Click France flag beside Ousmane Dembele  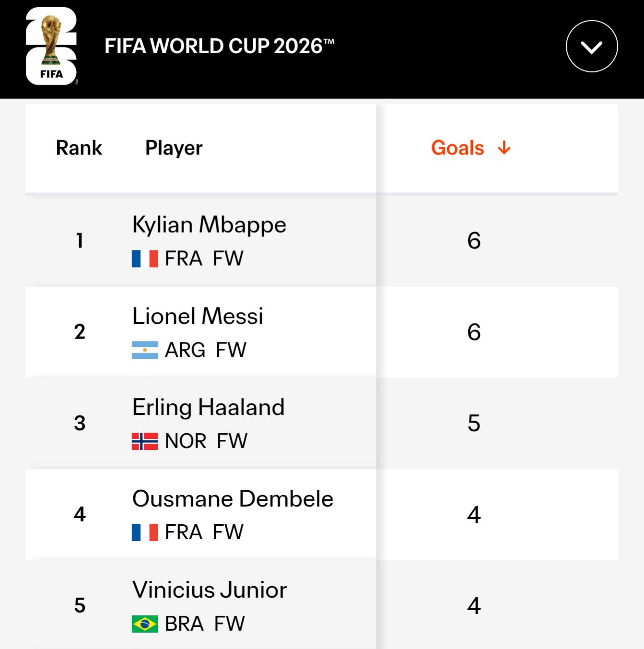[x=145, y=532]
